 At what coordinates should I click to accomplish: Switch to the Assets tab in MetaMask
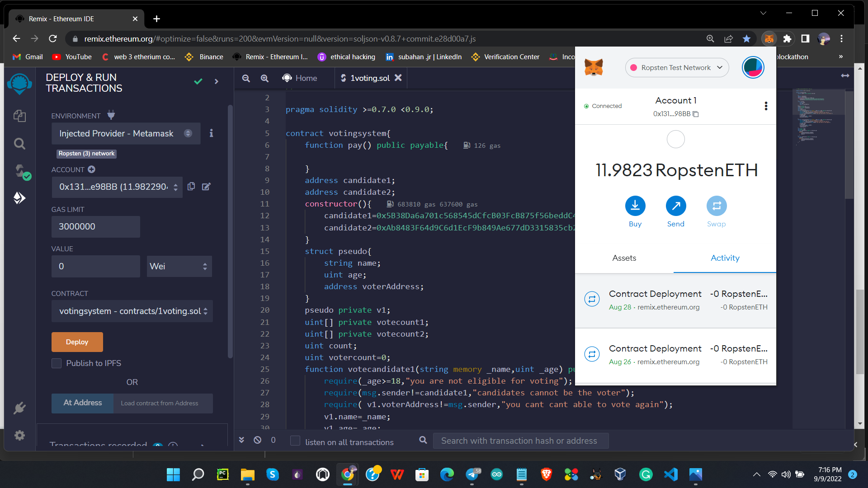pyautogui.click(x=624, y=258)
